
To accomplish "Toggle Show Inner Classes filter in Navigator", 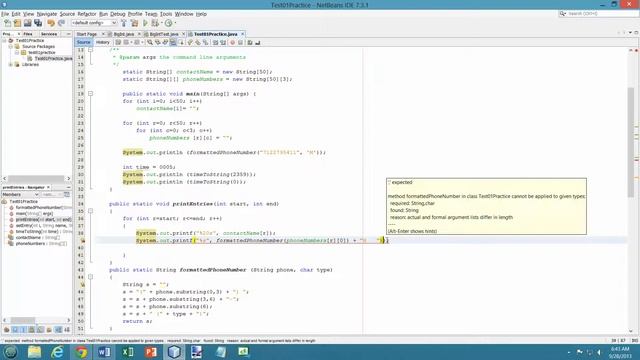I will pos(40,330).
